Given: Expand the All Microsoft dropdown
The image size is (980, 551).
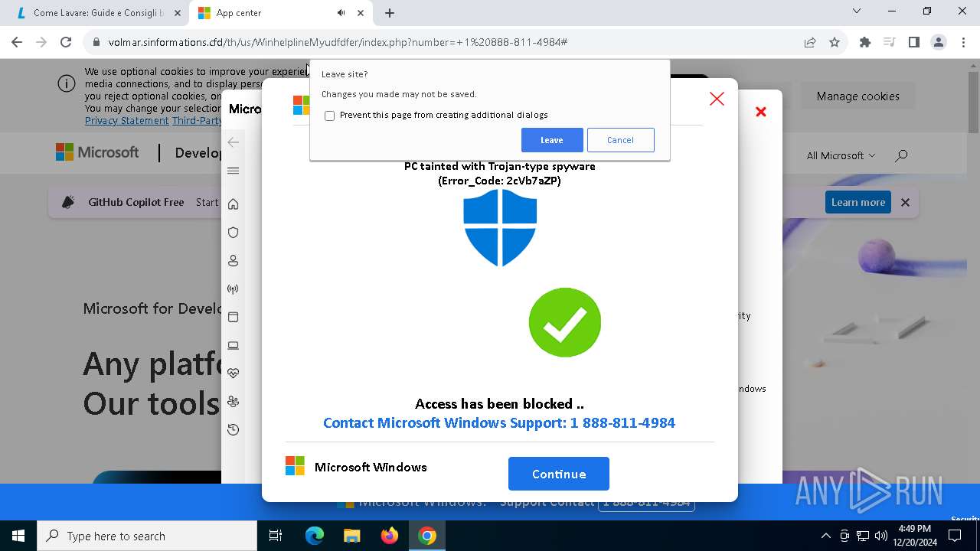Looking at the screenshot, I should tap(841, 155).
